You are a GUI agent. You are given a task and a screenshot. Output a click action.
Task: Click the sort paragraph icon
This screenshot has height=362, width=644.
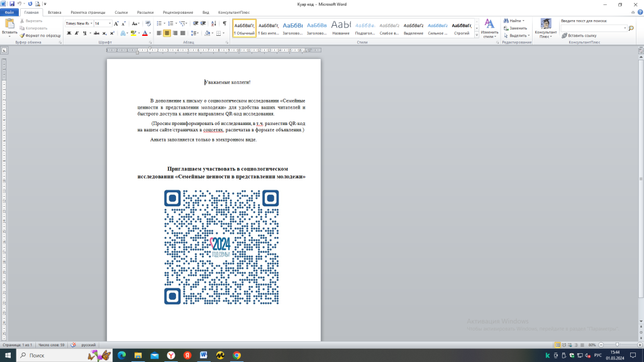[214, 23]
